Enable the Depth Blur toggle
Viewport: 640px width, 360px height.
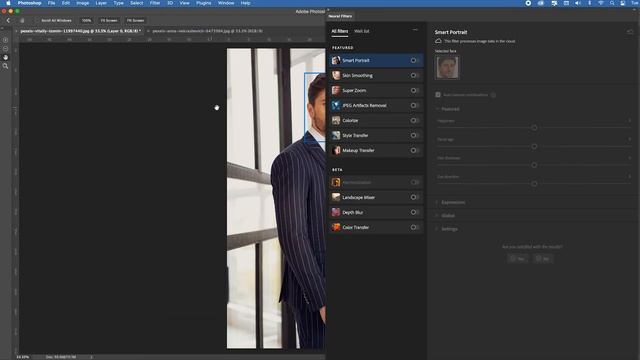tap(415, 212)
